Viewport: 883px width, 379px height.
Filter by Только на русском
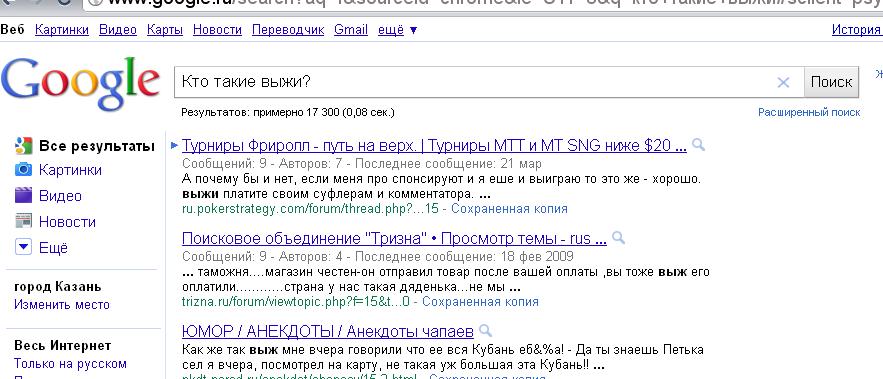point(70,364)
